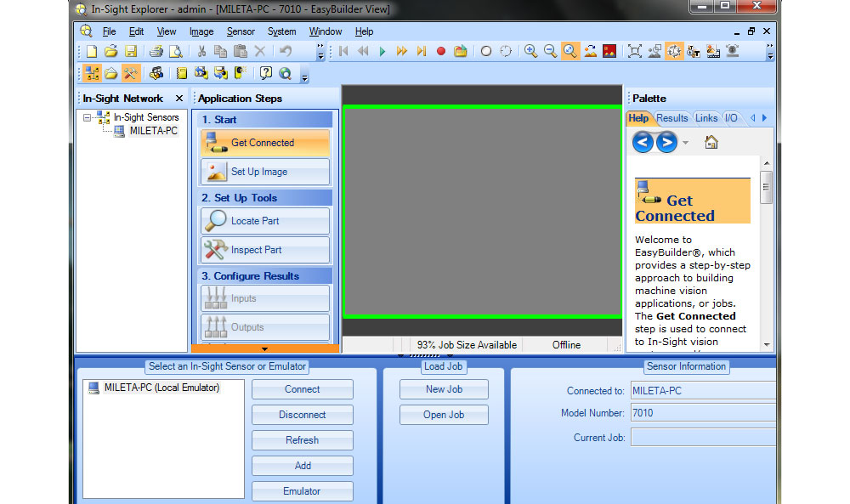This screenshot has width=850, height=504.
Task: Click the unfilled circle trigger icon
Action: 486,52
